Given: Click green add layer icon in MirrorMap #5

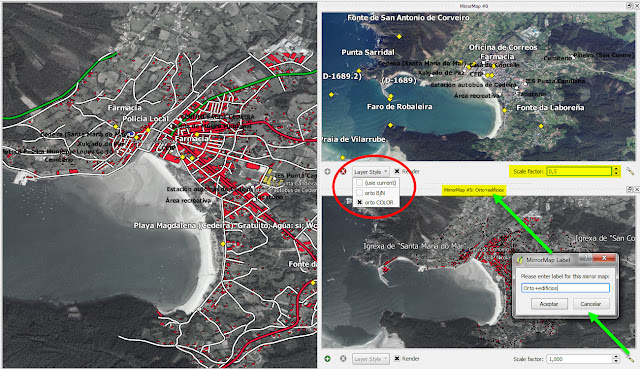Looking at the screenshot, I should [x=327, y=358].
